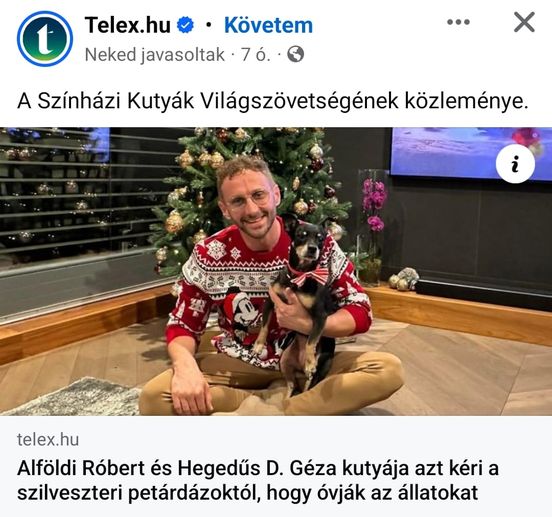Show link info via the round i icon
The height and width of the screenshot is (517, 552).
pos(515,164)
